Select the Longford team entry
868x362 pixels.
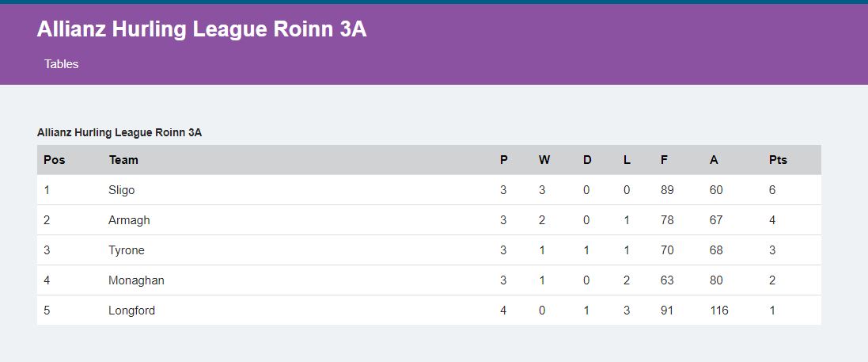(132, 310)
